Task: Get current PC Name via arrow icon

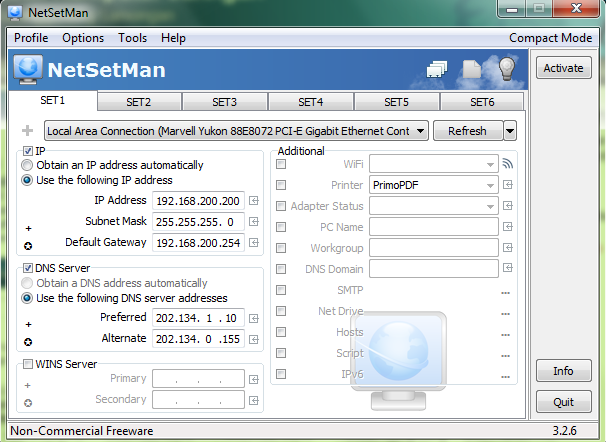Action: [x=508, y=226]
